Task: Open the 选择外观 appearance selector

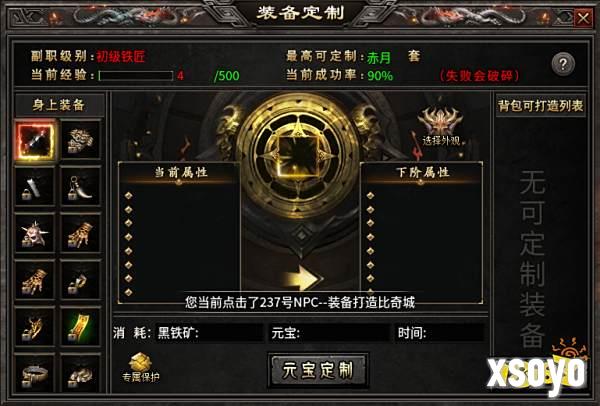Action: click(441, 127)
